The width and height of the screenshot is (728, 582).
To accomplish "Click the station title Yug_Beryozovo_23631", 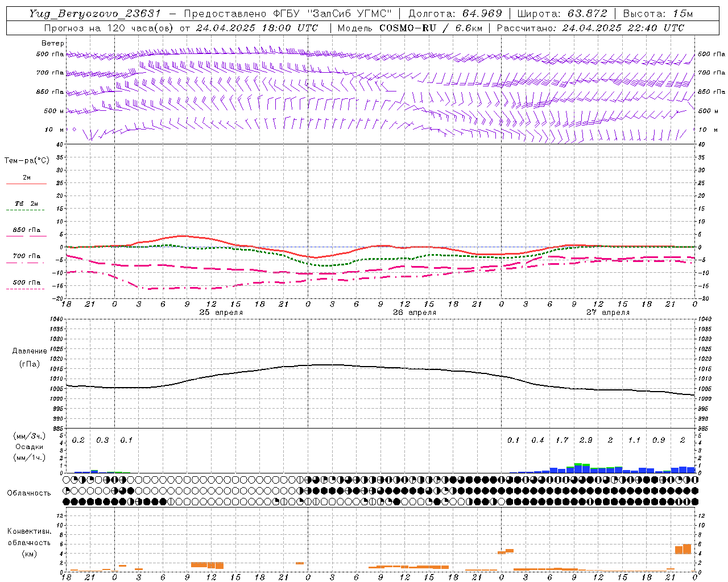I will click(x=95, y=14).
